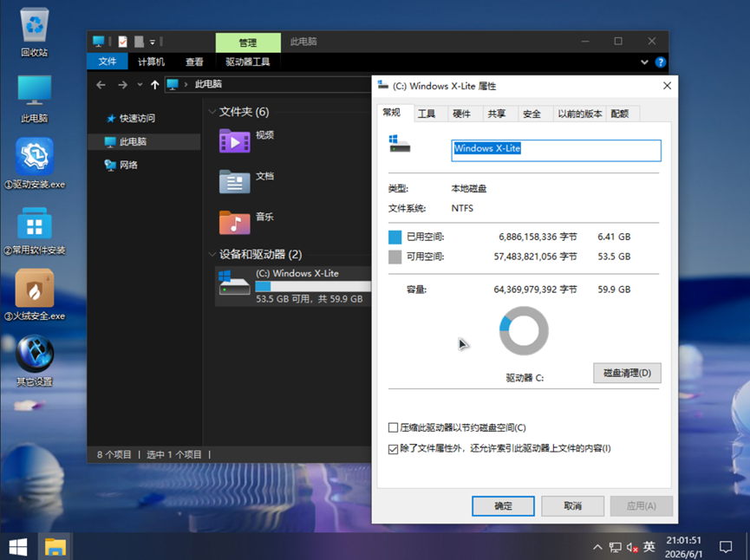Switch to the 计算机 ribbon tab

(151, 62)
